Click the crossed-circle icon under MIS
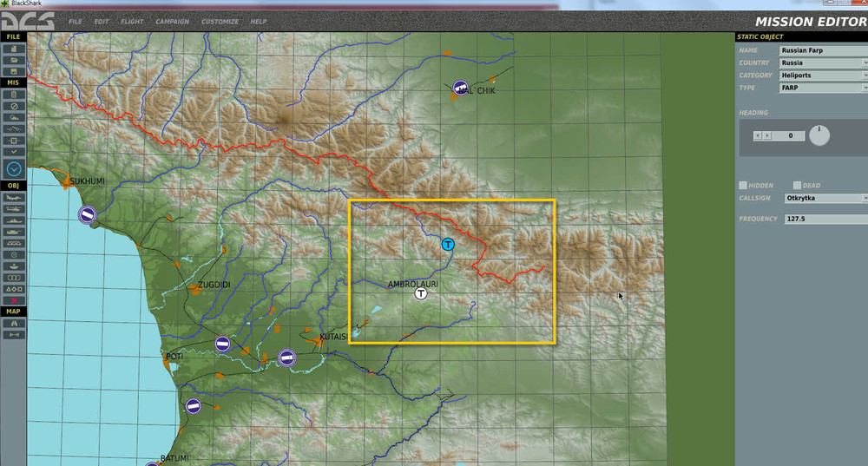Image resolution: width=868 pixels, height=466 pixels. 14,106
